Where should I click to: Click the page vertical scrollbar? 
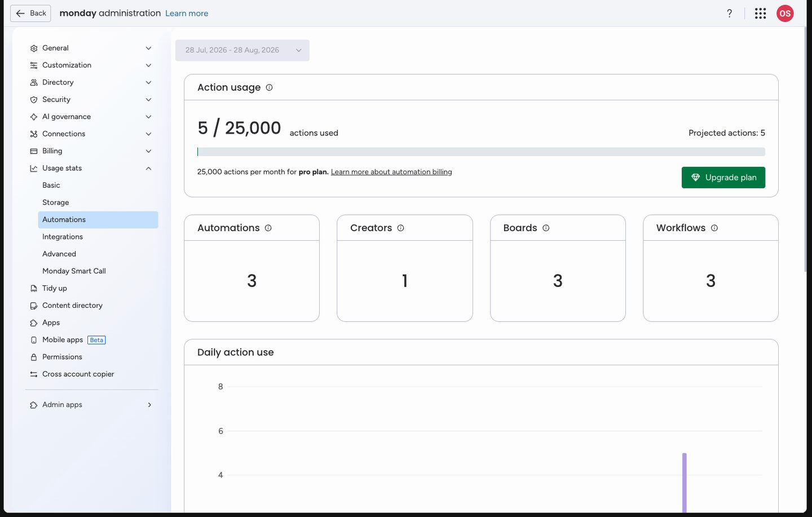tap(805, 149)
